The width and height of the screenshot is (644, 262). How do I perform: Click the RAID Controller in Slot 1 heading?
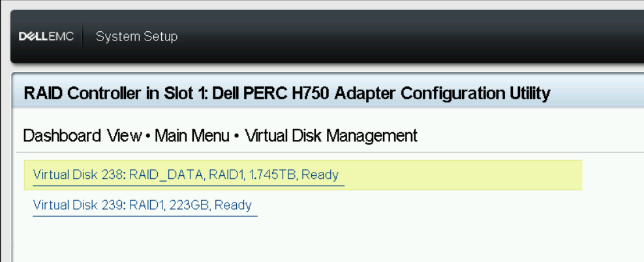(287, 94)
